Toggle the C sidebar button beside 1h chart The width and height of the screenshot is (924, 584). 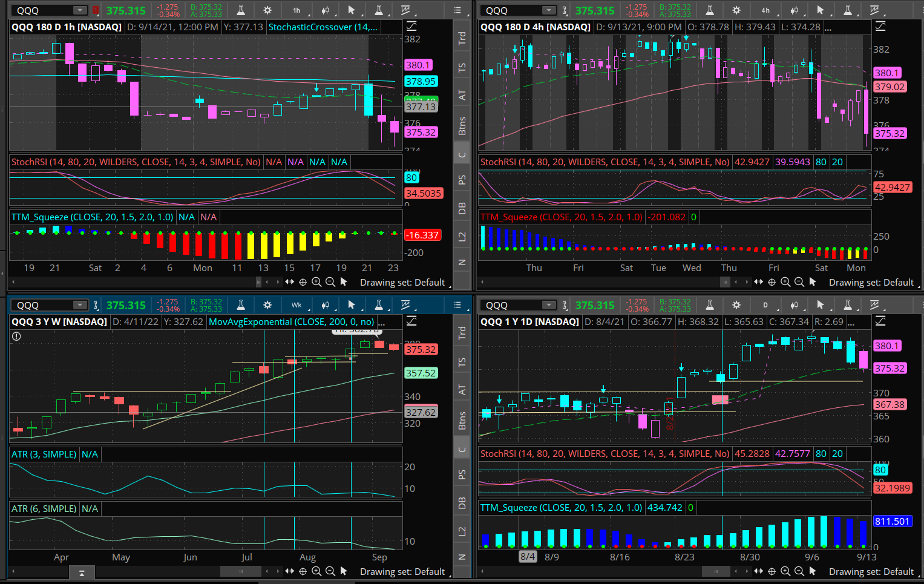(x=462, y=154)
